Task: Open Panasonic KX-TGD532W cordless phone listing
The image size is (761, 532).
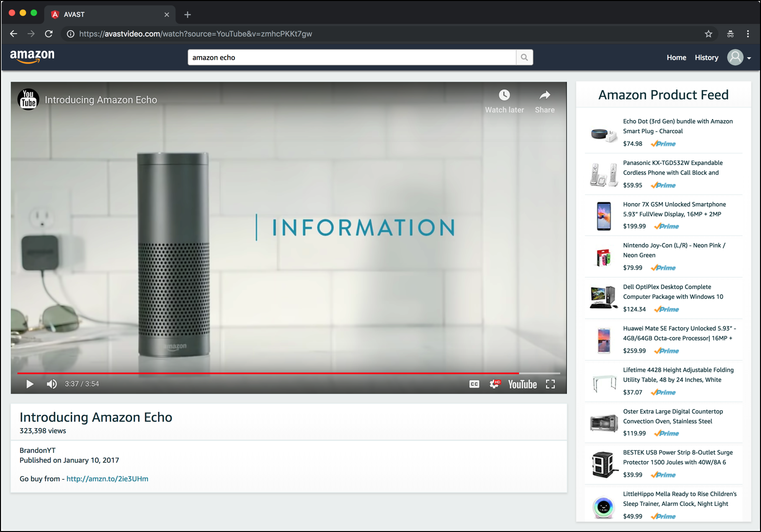Action: pos(672,168)
